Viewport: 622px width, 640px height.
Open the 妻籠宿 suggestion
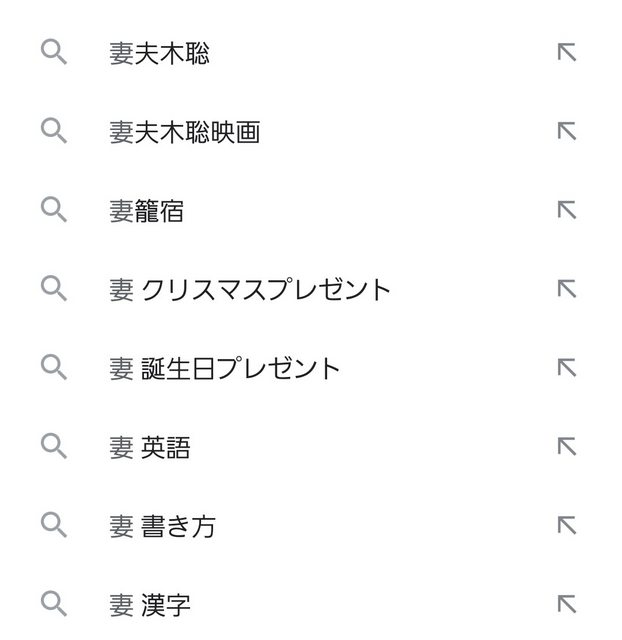tap(147, 211)
